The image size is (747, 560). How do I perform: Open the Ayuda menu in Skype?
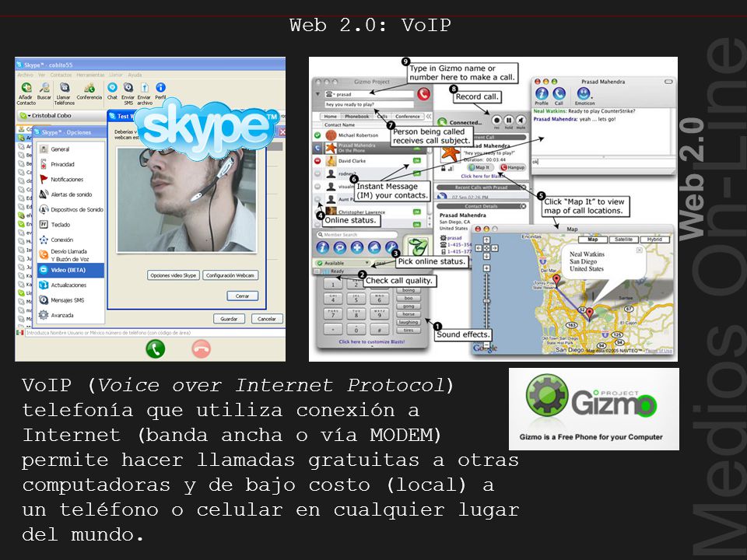click(135, 75)
